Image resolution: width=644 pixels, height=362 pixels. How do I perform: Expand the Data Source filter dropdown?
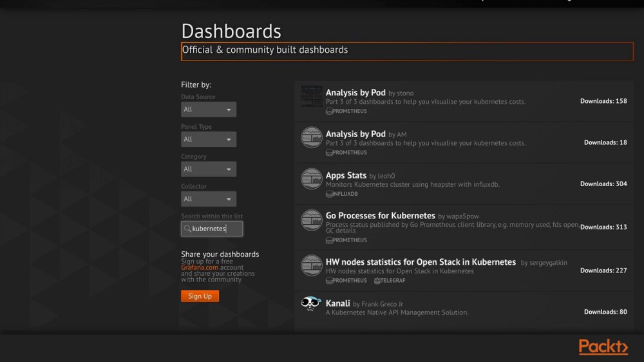click(209, 110)
